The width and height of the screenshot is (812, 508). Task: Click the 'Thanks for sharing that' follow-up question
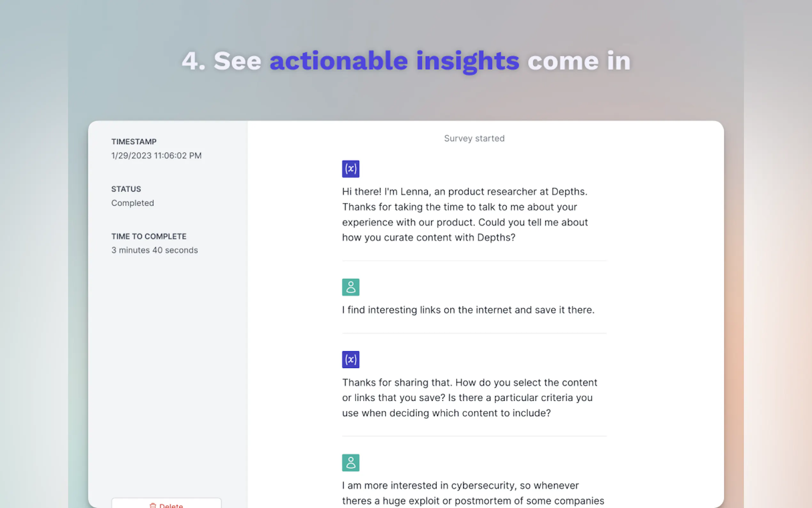[469, 397]
